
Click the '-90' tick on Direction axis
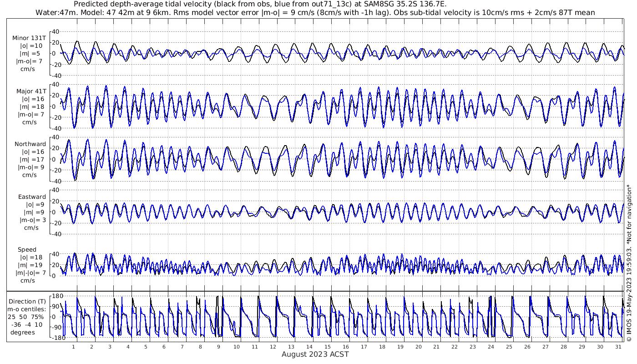click(57, 327)
